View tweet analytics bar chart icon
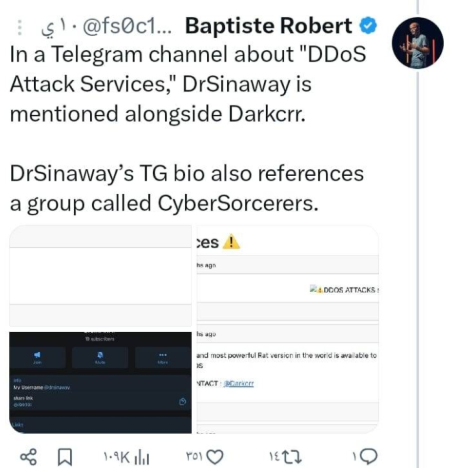This screenshot has height=468, width=454. click(142, 457)
